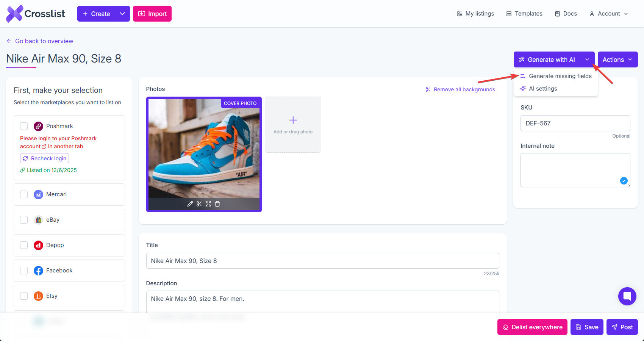Select Generate missing fields option
The image size is (644, 341).
pyautogui.click(x=556, y=76)
